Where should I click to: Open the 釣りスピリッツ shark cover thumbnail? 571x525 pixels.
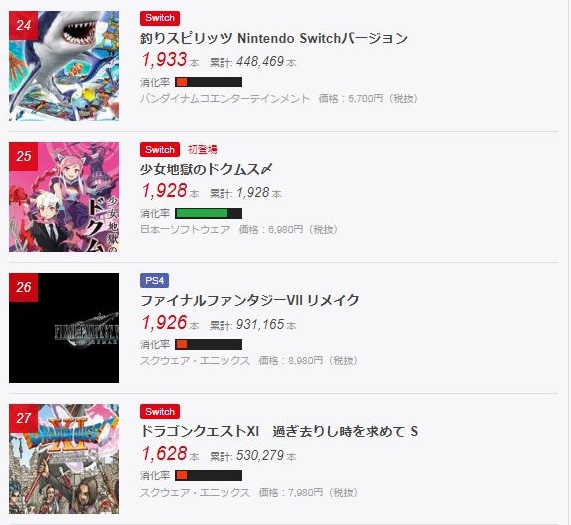click(x=64, y=66)
